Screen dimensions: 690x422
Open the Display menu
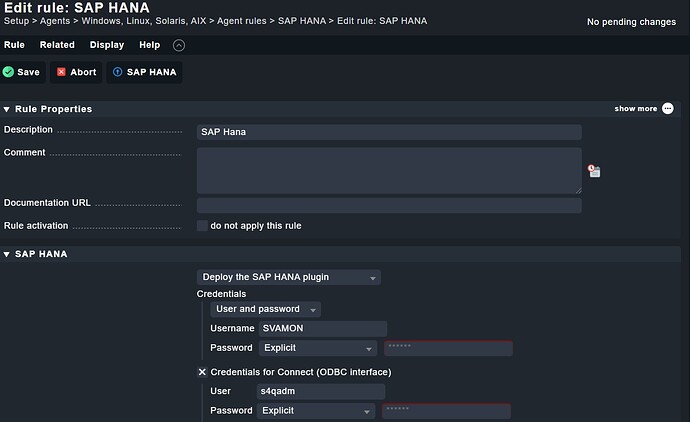[x=107, y=45]
